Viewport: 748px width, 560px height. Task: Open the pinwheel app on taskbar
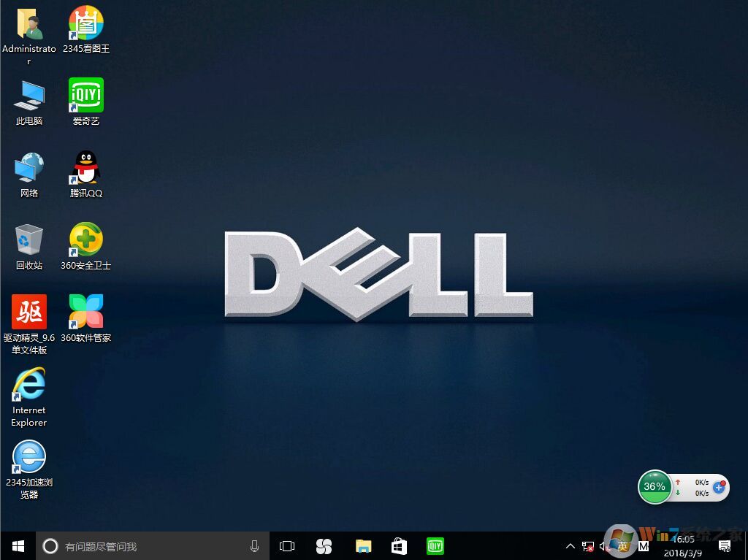coord(324,546)
